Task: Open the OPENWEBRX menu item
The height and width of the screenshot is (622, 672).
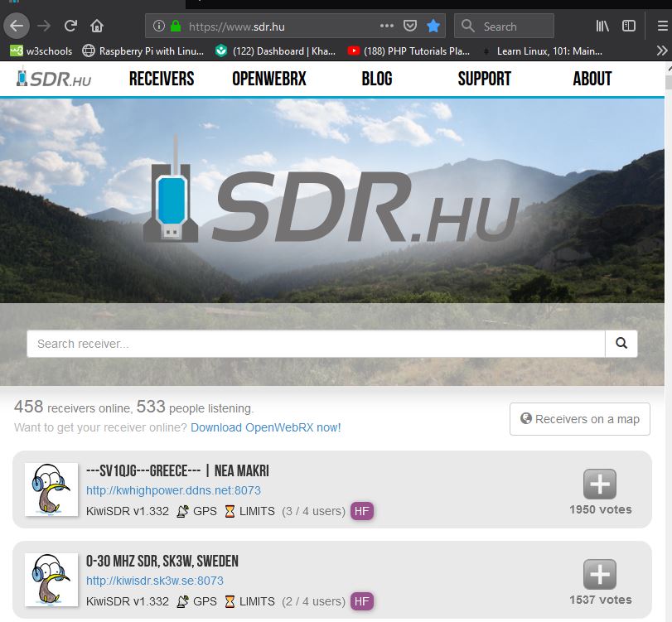Action: pyautogui.click(x=269, y=79)
